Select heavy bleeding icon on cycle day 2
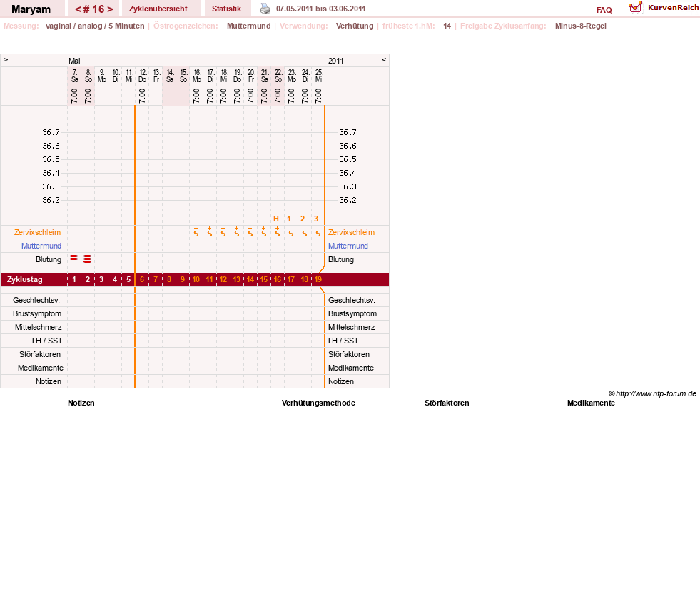Viewport: 700px width, 602px height. pyautogui.click(x=88, y=259)
